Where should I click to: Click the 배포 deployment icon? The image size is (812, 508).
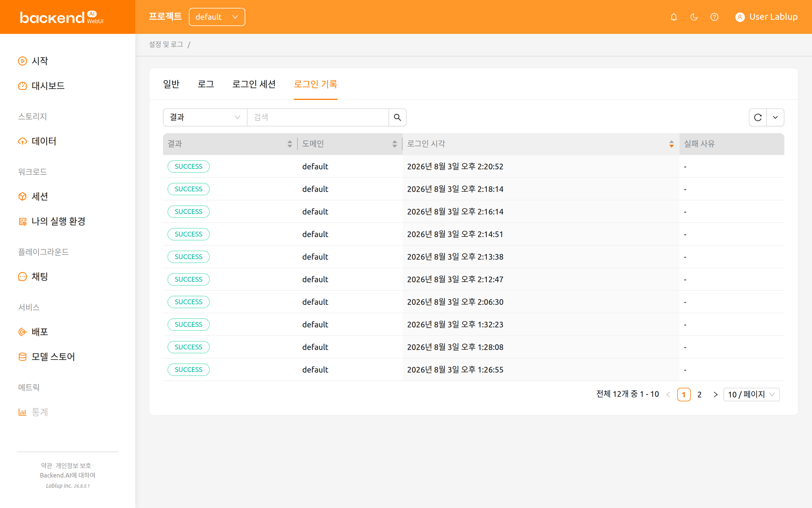(x=23, y=332)
